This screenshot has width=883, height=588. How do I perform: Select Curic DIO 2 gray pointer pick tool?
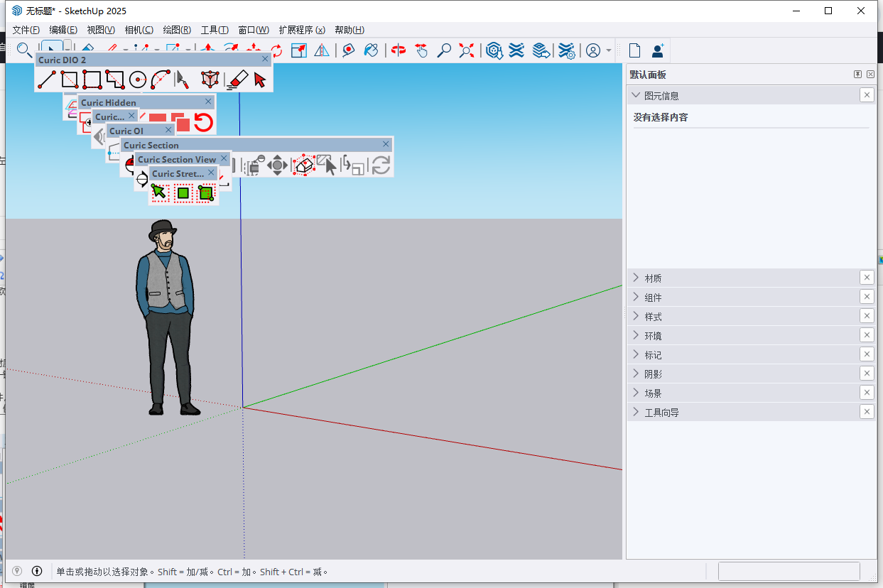(x=183, y=79)
